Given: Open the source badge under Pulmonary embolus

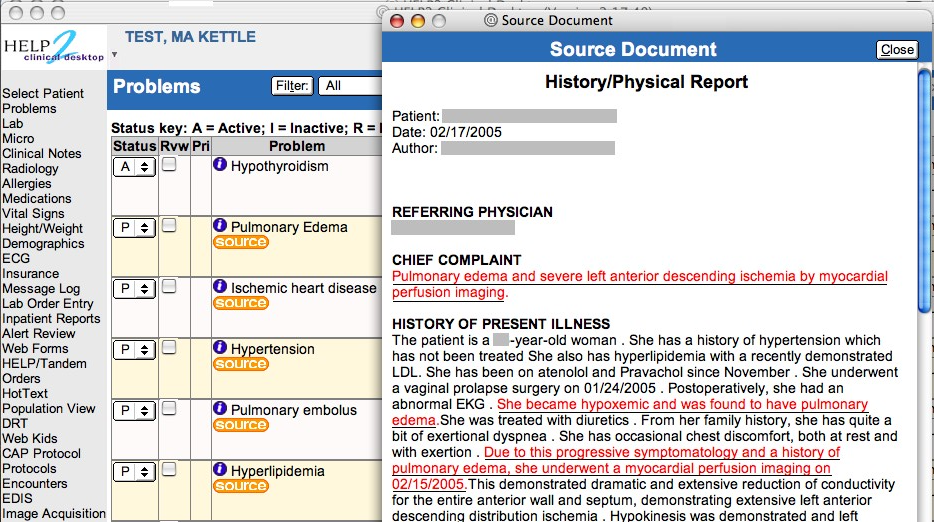Looking at the screenshot, I should point(241,425).
